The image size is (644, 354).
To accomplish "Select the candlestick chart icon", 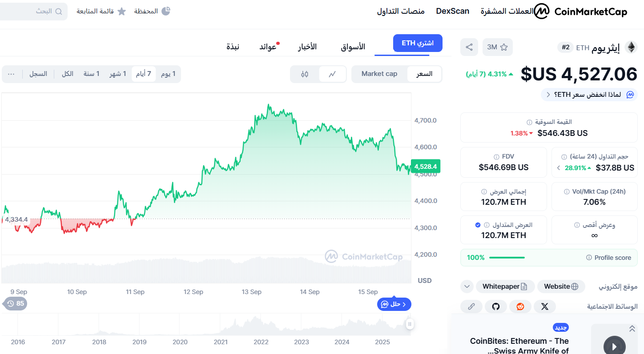I will 305,74.
